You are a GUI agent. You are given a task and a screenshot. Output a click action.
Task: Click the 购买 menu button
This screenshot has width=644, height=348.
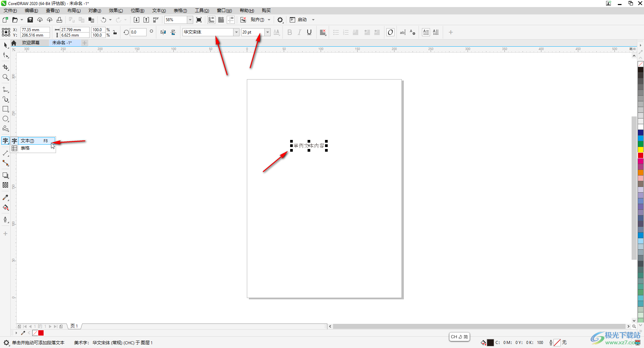pos(266,10)
